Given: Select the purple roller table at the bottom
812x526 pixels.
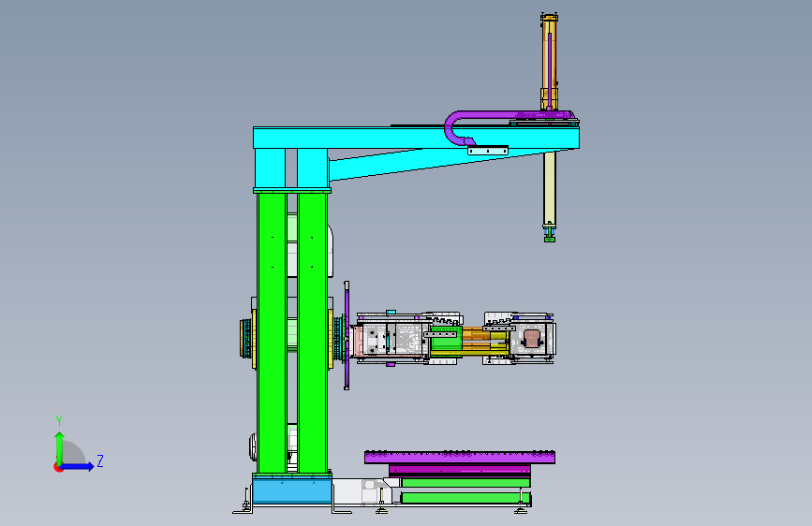Looking at the screenshot, I should tap(460, 457).
